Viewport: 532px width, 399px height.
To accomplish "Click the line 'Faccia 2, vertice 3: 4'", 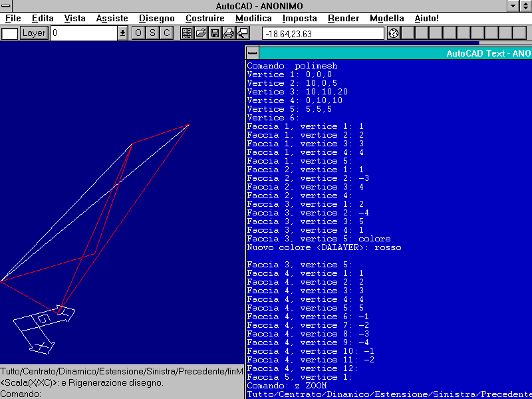I will pyautogui.click(x=305, y=187).
